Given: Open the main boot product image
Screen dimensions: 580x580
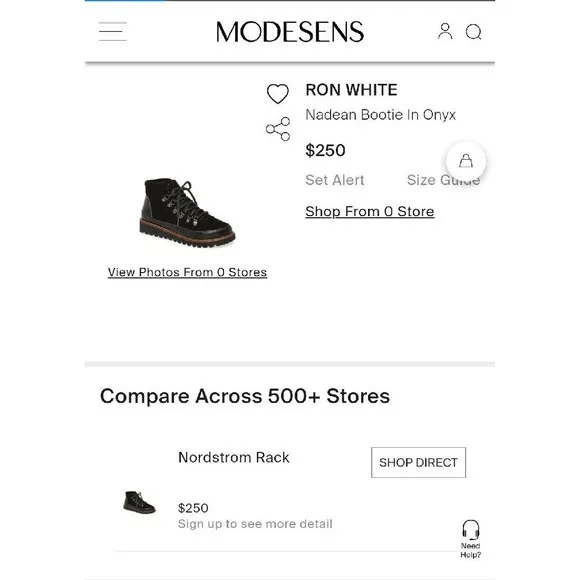Looking at the screenshot, I should click(187, 213).
